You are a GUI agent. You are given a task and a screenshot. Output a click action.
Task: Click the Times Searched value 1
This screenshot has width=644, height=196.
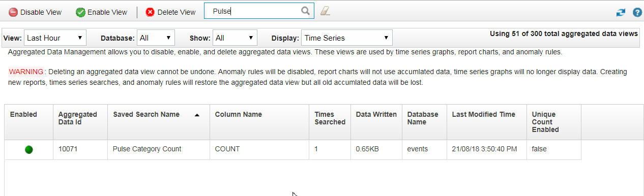(316, 149)
